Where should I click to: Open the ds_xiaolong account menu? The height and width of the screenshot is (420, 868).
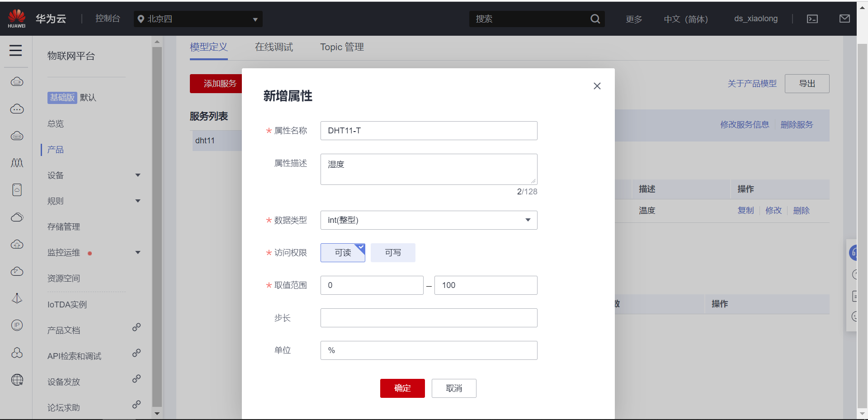pos(756,19)
